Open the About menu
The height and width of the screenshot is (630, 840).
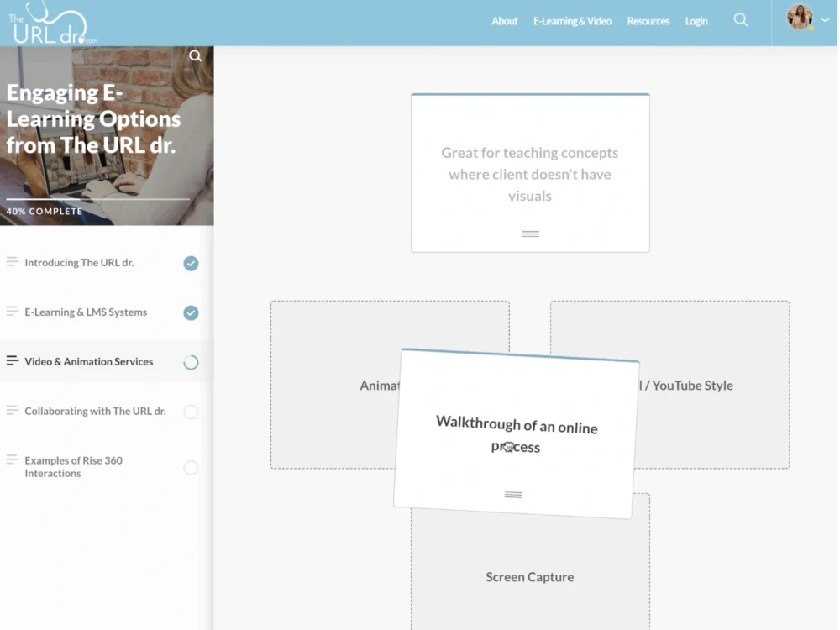pos(505,21)
